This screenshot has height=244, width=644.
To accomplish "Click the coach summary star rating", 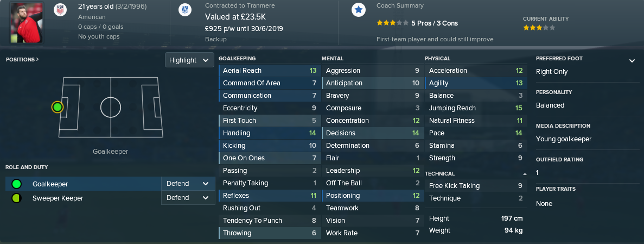I will click(x=392, y=23).
